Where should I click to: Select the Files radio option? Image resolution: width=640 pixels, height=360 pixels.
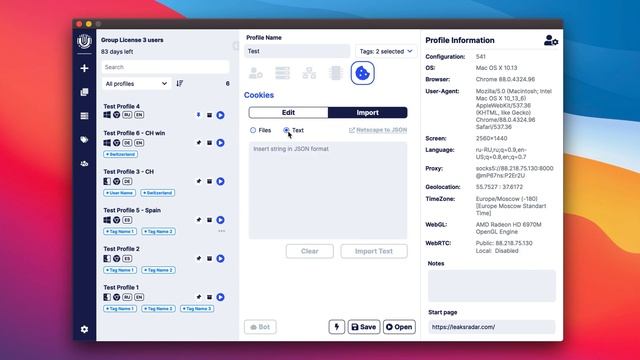click(253, 130)
